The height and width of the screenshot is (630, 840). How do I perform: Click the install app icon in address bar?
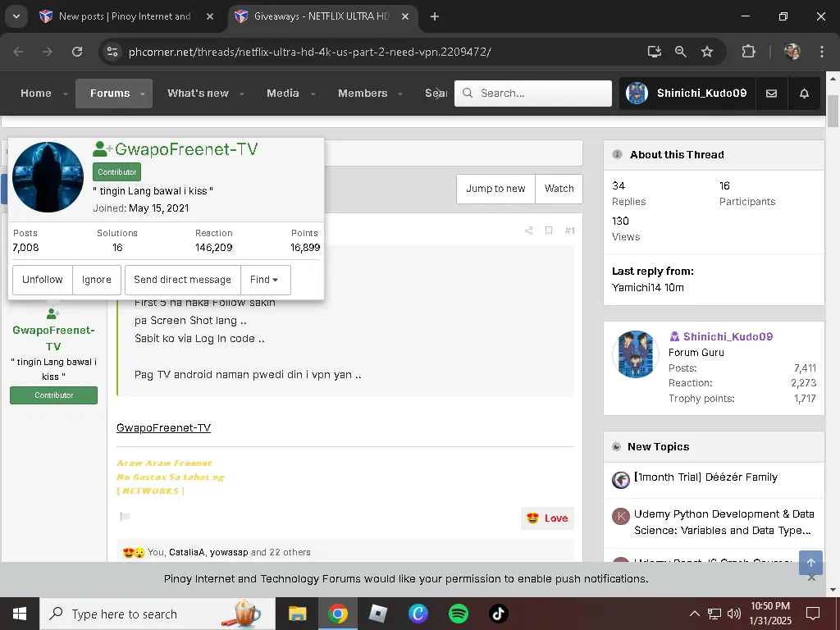(x=654, y=52)
